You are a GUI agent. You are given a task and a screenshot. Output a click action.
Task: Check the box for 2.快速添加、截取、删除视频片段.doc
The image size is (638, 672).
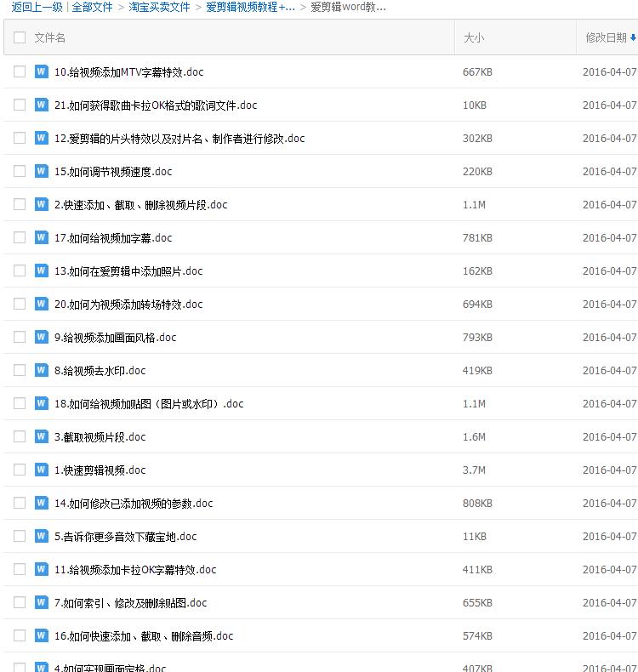pyautogui.click(x=20, y=204)
